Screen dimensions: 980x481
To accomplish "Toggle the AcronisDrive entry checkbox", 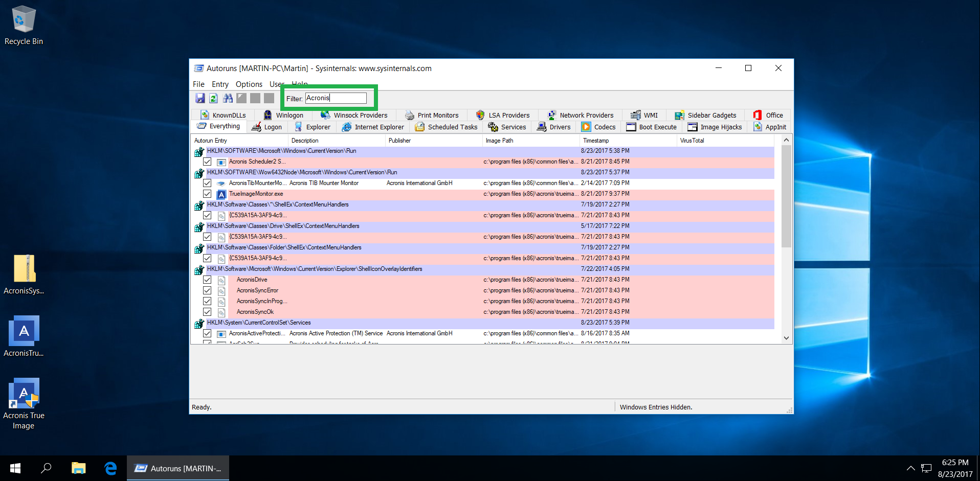I will point(207,280).
